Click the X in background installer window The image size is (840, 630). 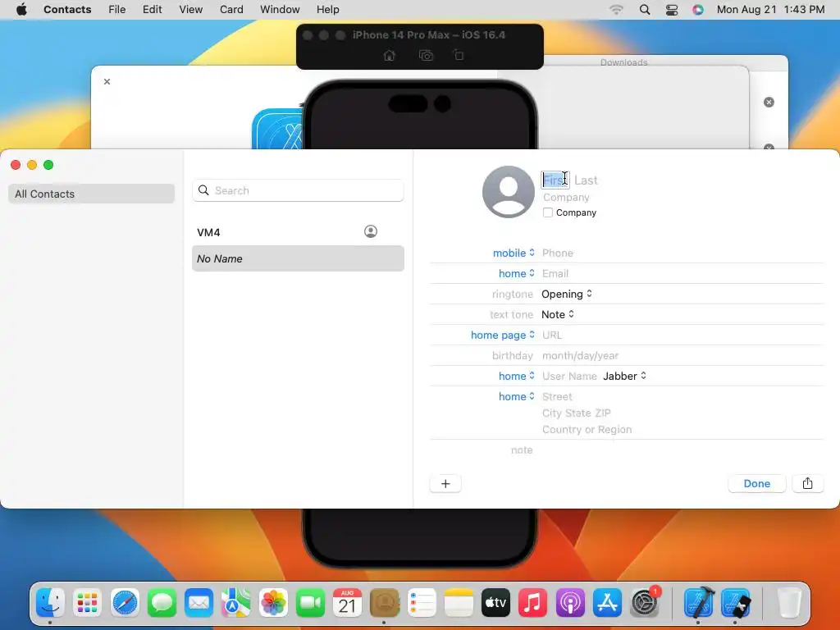pos(107,81)
